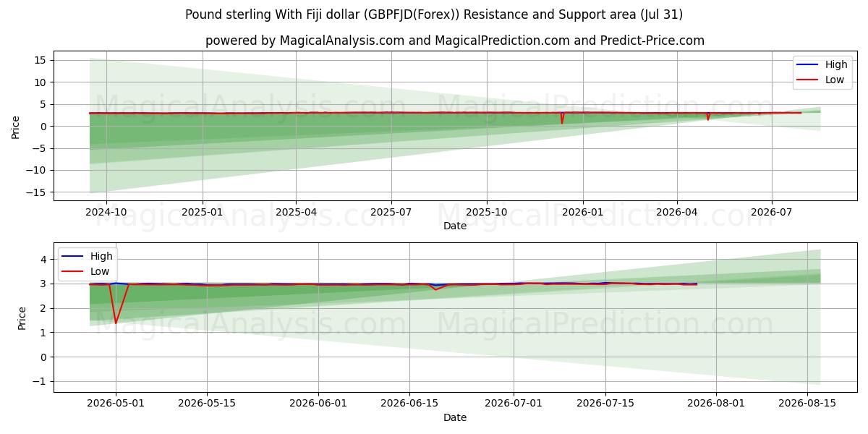This screenshot has width=868, height=434.
Task: Click the 'Date' axis label under bottom chart
Action: pos(455,417)
